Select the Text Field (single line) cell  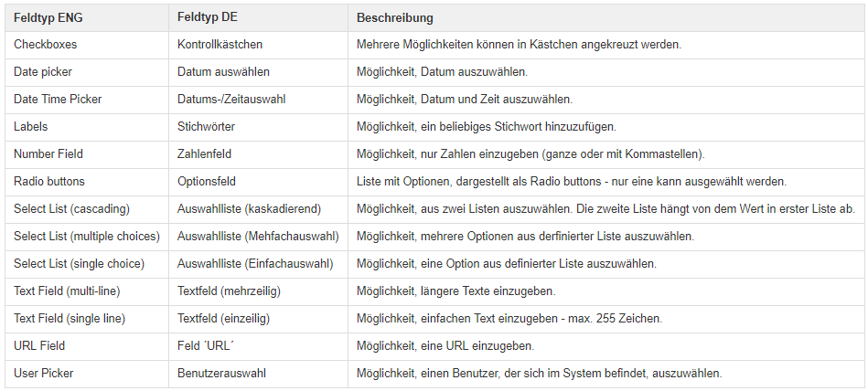(87, 319)
